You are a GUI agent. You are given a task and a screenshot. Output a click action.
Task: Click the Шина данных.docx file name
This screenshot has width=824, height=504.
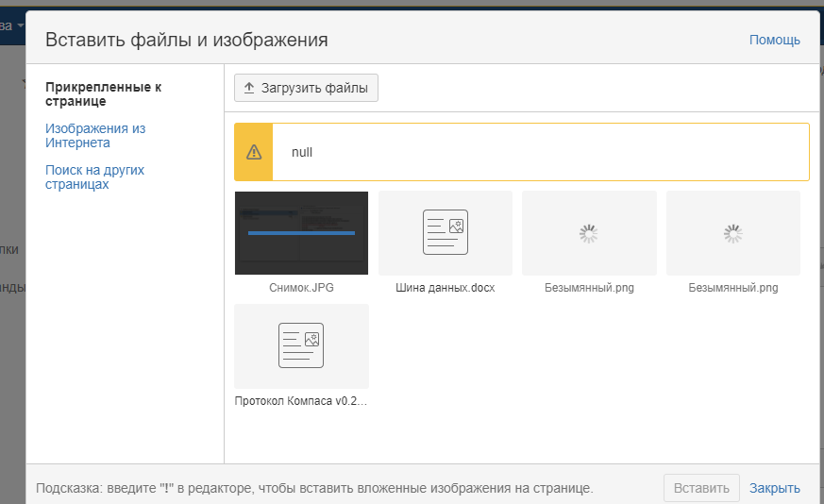point(446,288)
